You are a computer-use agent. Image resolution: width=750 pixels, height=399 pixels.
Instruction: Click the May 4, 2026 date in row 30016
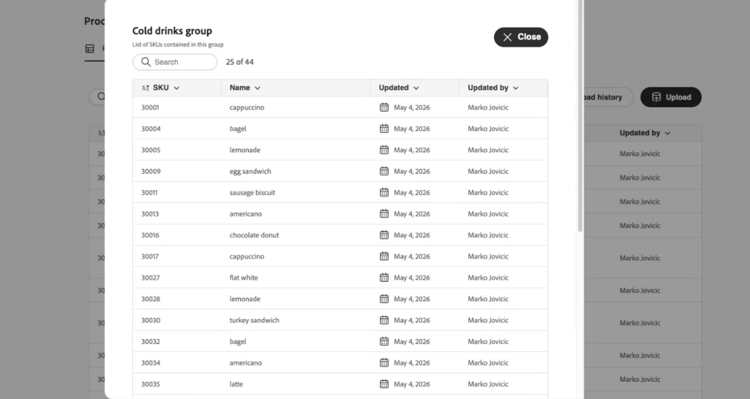pyautogui.click(x=412, y=235)
